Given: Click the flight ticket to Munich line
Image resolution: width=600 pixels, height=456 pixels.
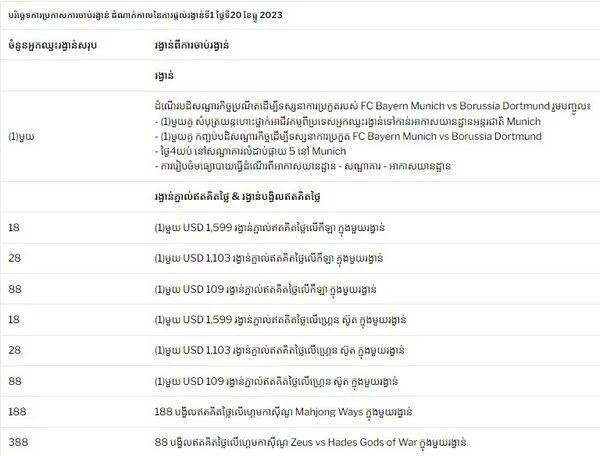Looking at the screenshot, I should pyautogui.click(x=348, y=121).
